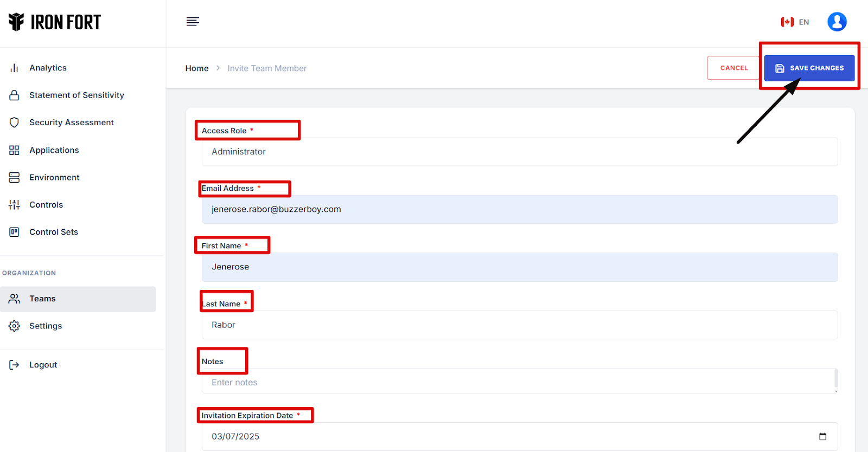Click into the Enter notes field

[x=518, y=382]
